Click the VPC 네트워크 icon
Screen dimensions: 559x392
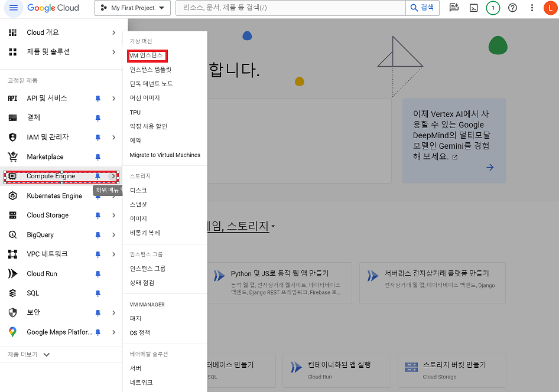pos(12,254)
